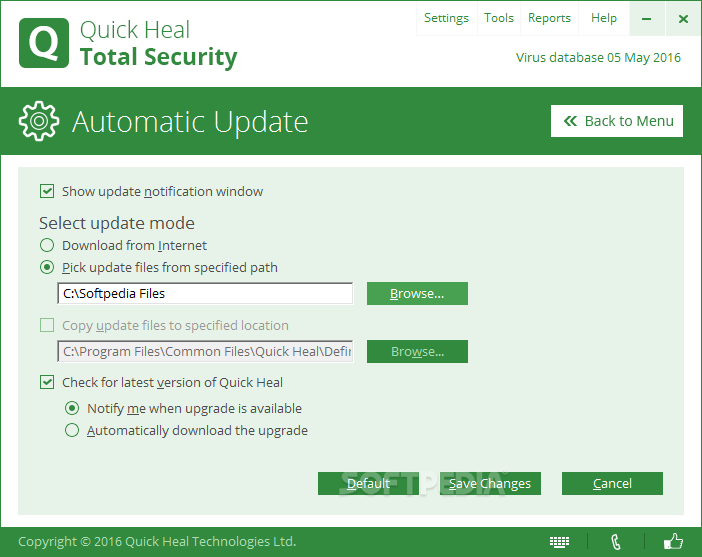Click the Copyright 2016 Quick Heal Technologies text
The width and height of the screenshot is (702, 557).
click(157, 542)
